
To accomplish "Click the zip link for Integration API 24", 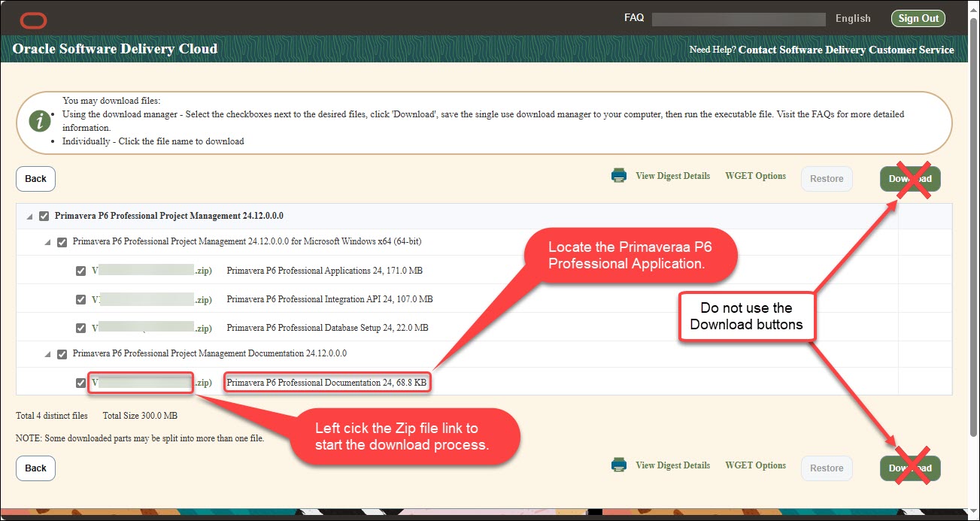I will pos(151,299).
